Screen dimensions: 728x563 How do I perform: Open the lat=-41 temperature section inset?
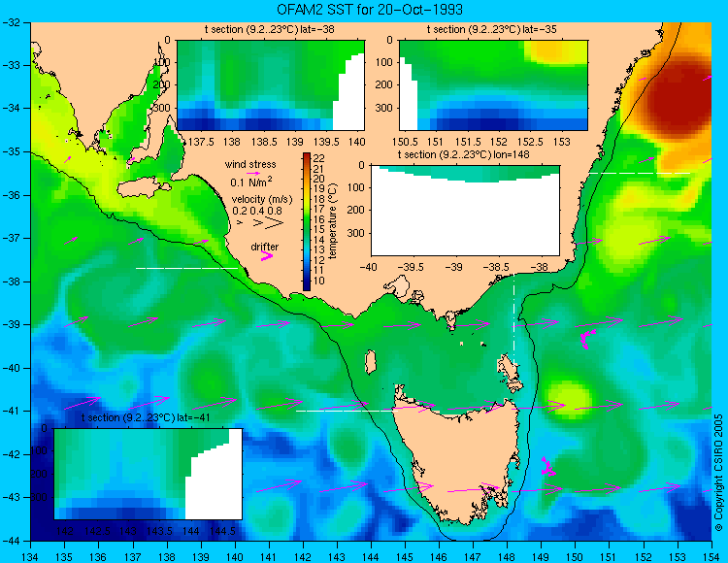(x=149, y=474)
